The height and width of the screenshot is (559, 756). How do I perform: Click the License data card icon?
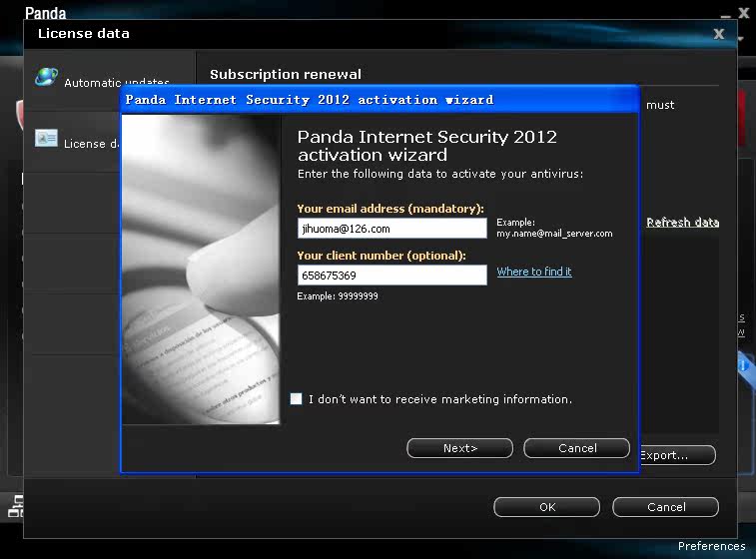click(46, 139)
